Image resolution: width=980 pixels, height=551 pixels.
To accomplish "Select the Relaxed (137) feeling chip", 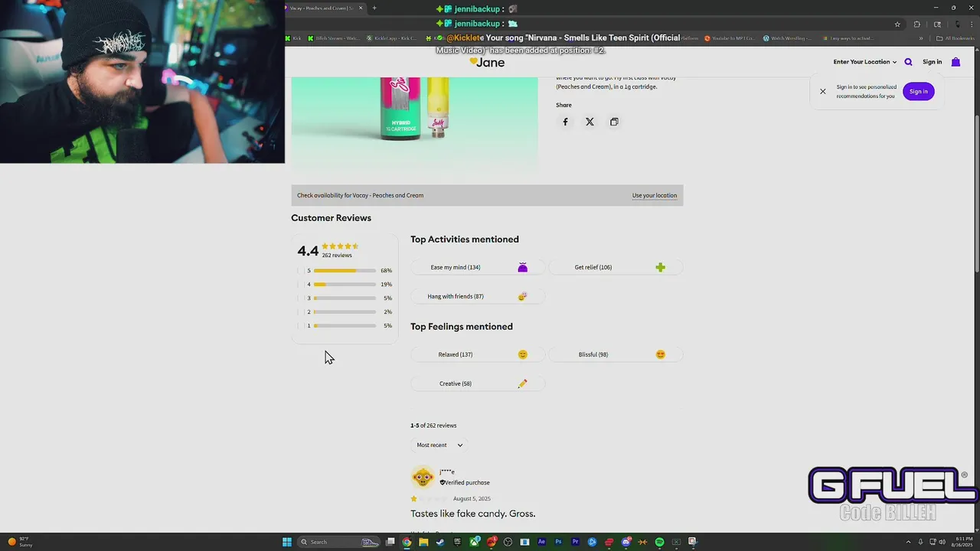I will 479,355.
